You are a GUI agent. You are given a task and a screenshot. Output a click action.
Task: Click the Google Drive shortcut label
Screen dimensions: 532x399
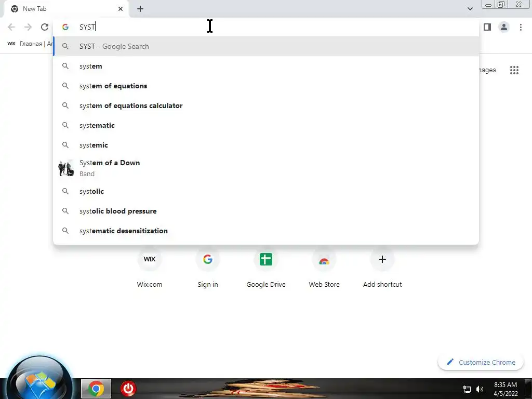point(266,284)
